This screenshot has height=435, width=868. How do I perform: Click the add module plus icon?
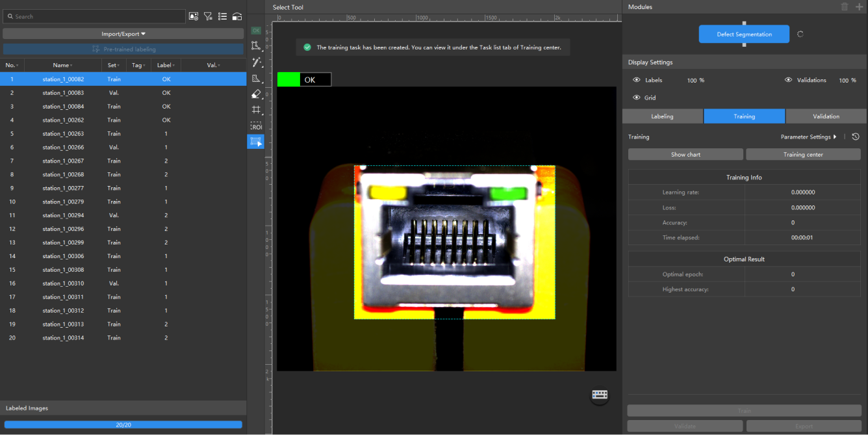[x=859, y=7]
